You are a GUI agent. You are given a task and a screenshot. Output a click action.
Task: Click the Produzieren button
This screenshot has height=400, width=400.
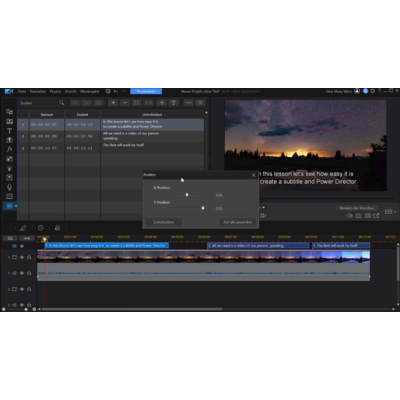tap(146, 91)
